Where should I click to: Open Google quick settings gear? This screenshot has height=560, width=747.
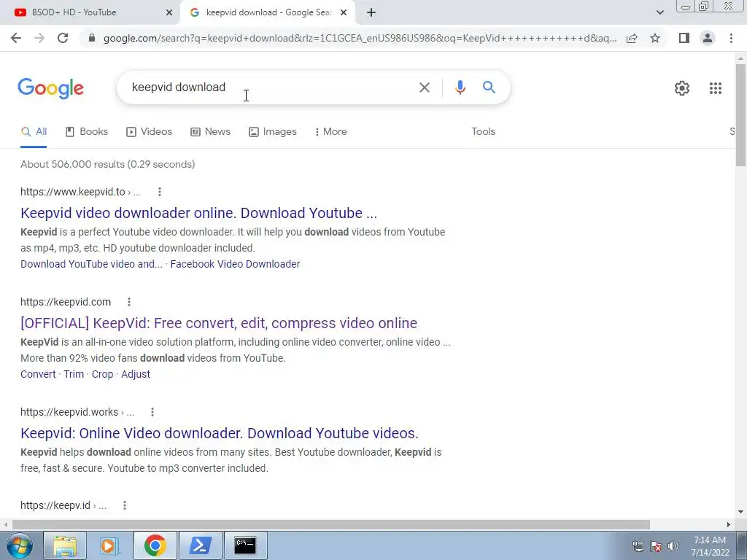pos(682,88)
